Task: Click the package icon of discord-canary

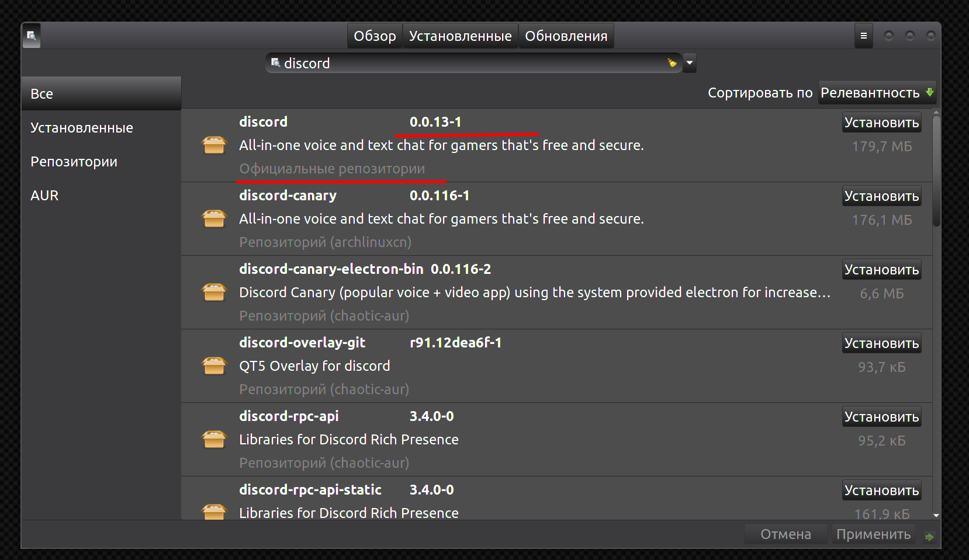Action: 214,218
